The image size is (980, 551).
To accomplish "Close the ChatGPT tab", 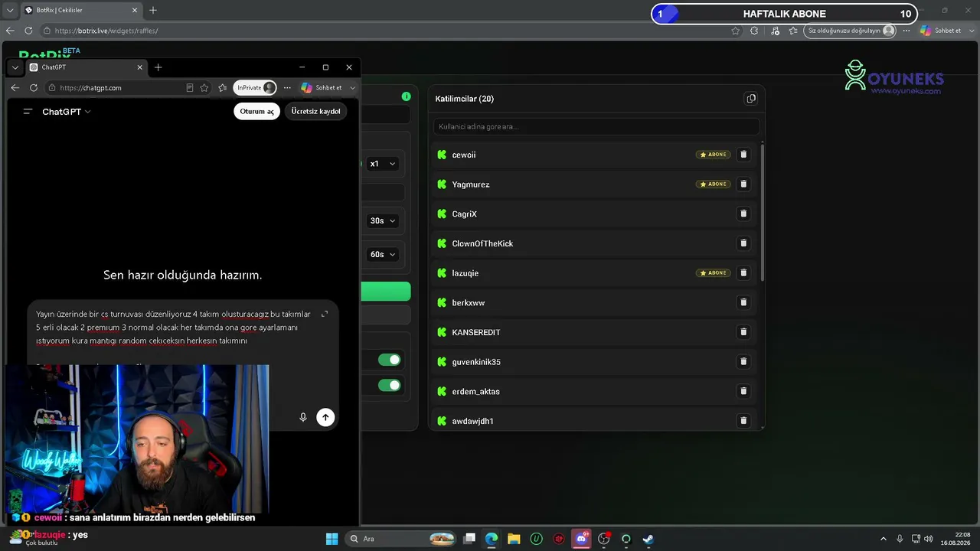I will click(139, 67).
